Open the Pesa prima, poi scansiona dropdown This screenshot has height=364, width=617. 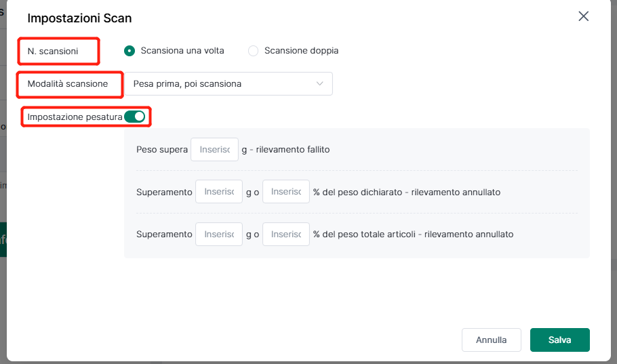point(228,83)
